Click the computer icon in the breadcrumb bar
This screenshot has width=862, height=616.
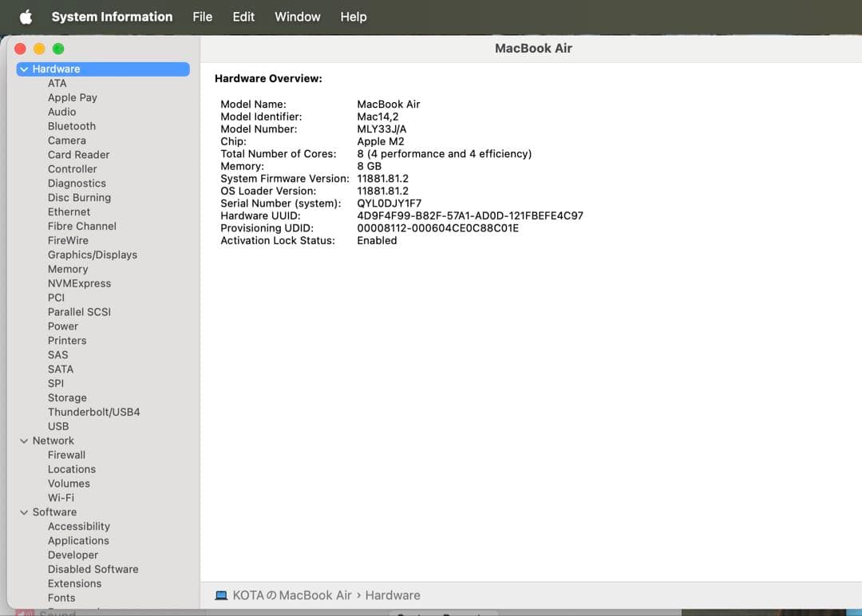coord(223,594)
